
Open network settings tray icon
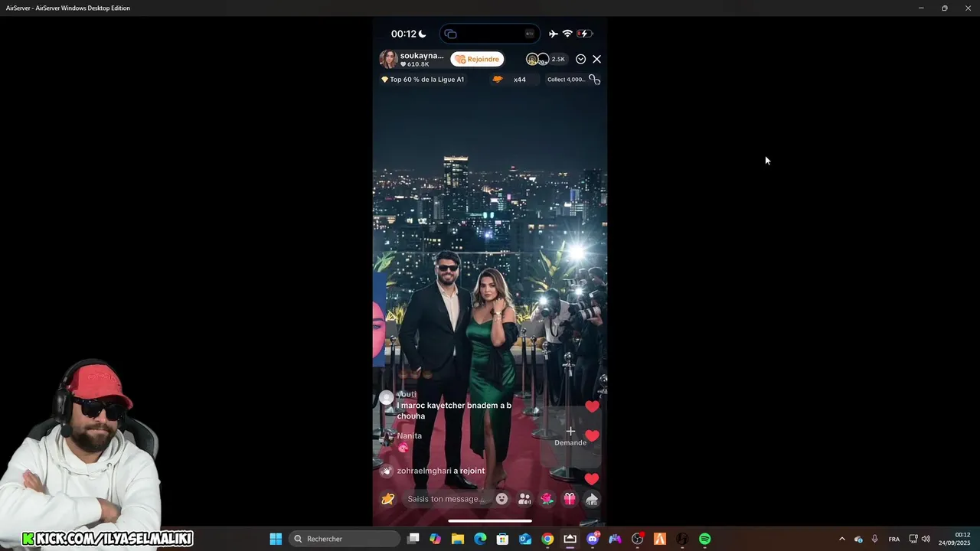[x=913, y=539]
